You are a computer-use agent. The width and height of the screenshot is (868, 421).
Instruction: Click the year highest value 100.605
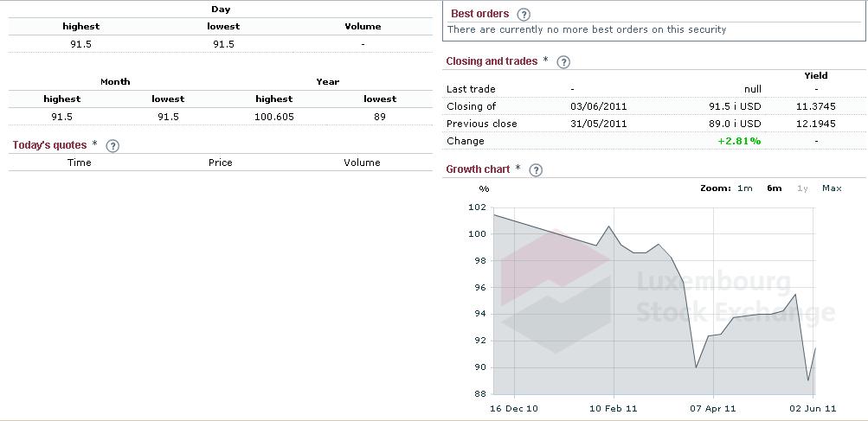(273, 117)
